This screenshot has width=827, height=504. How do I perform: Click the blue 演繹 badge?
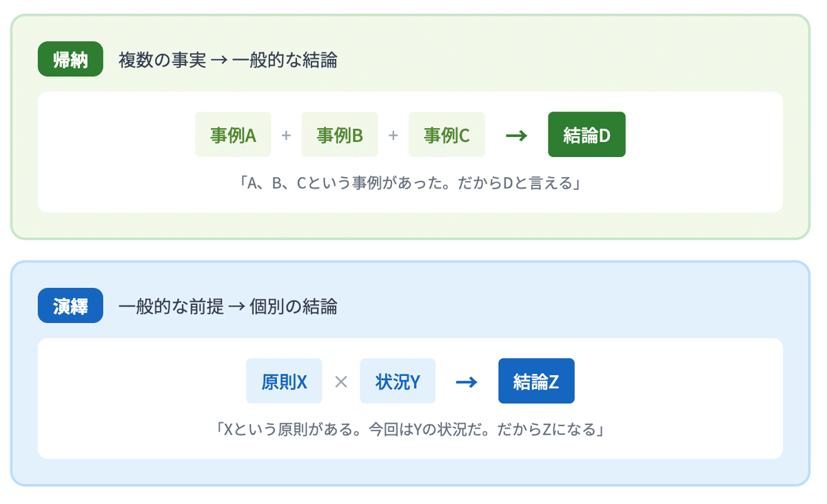click(70, 306)
